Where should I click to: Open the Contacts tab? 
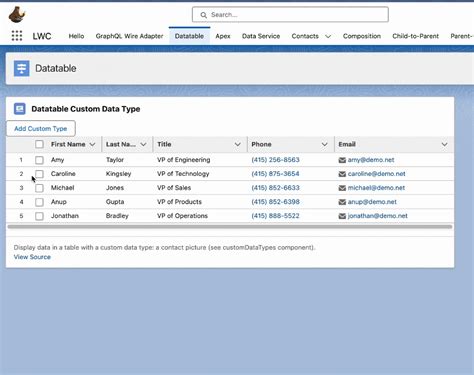click(305, 36)
